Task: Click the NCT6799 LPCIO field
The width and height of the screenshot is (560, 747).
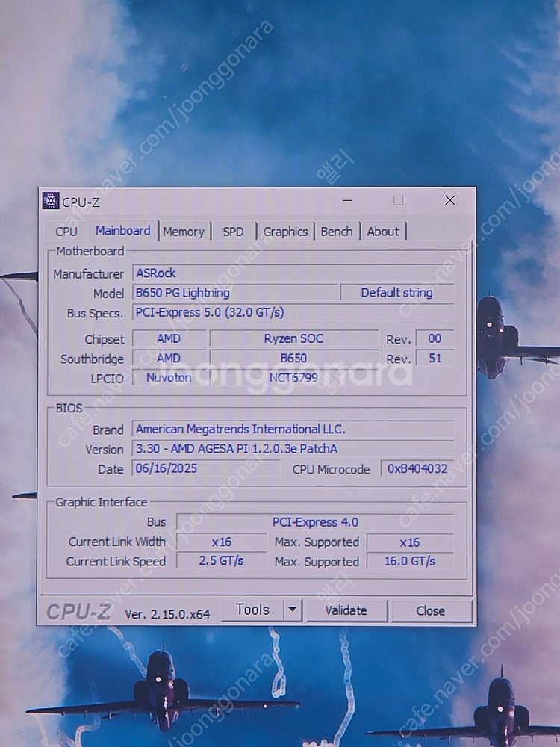Action: [x=293, y=378]
